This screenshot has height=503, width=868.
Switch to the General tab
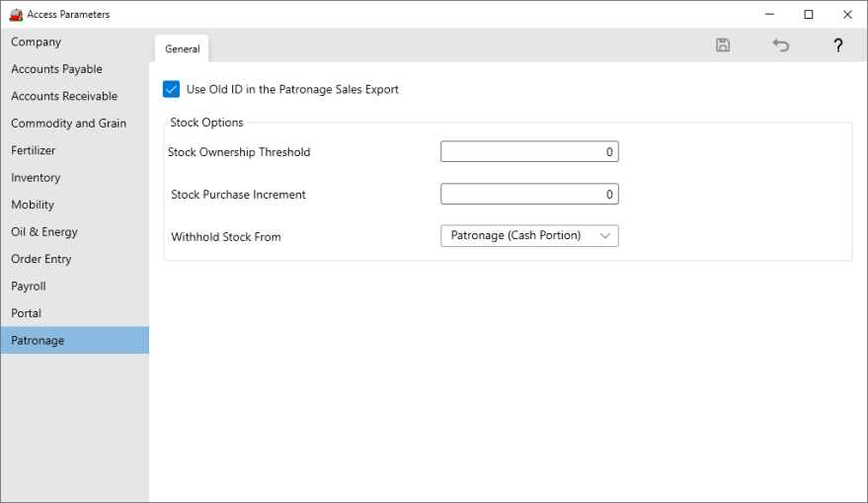coord(182,48)
